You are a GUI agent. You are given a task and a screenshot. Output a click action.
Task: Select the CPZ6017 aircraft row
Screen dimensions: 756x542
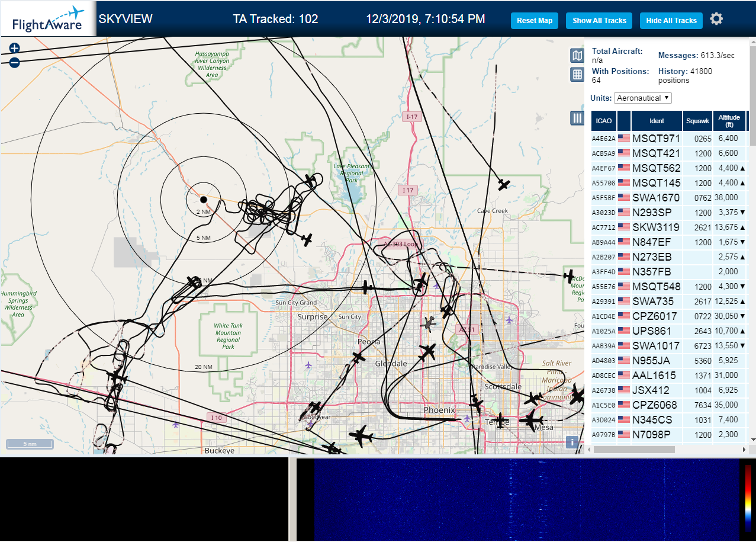(x=670, y=316)
